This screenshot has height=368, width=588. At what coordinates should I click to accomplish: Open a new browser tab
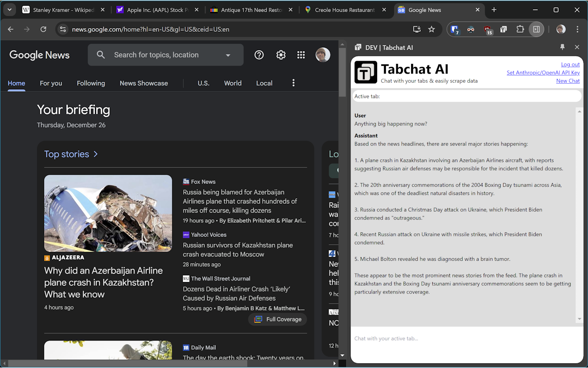tap(494, 10)
